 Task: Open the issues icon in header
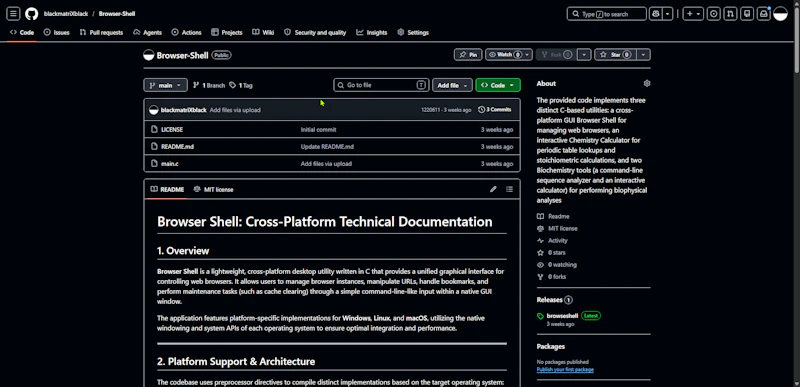713,14
